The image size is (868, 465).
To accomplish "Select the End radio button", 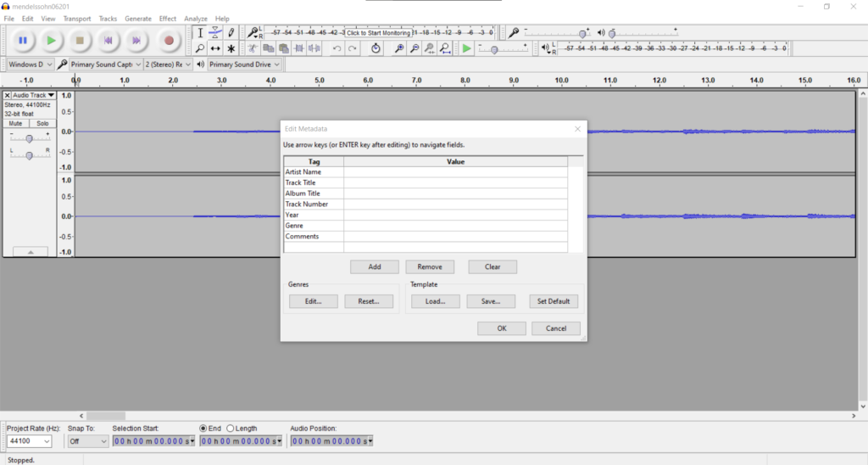I will 203,429.
